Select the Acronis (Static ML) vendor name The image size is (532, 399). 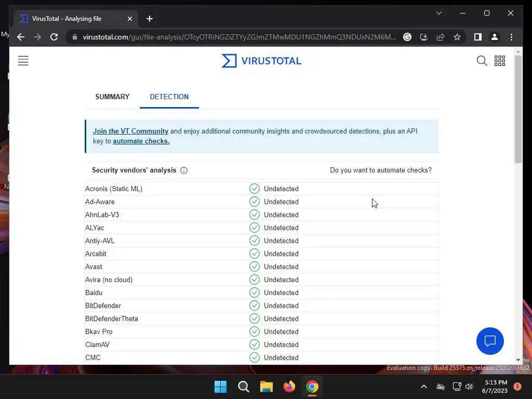tap(114, 189)
